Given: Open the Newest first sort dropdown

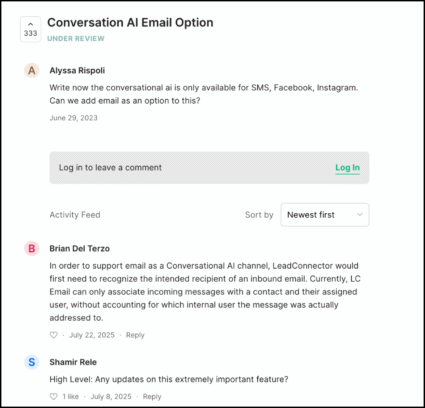Looking at the screenshot, I should pos(325,215).
